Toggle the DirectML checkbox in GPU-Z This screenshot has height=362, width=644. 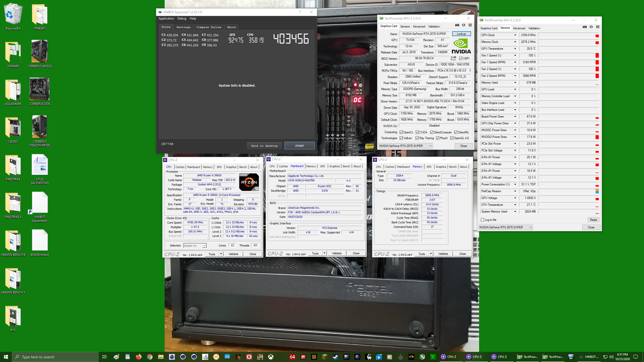pos(456,132)
